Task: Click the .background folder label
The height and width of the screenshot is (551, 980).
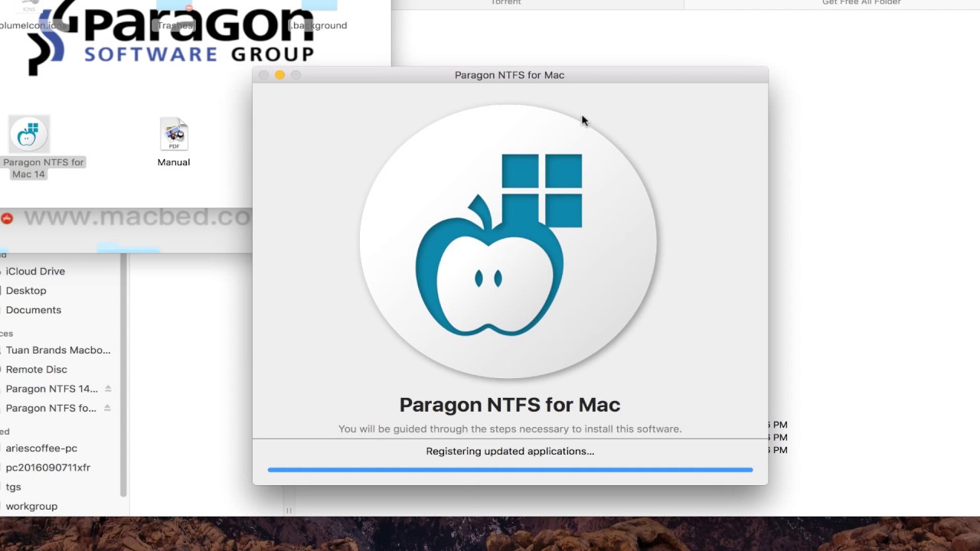Action: (x=318, y=25)
